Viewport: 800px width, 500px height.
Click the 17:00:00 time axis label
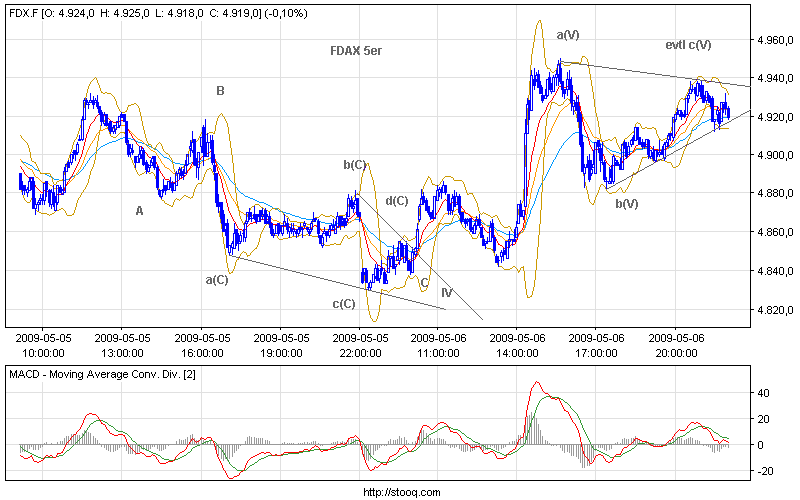click(x=596, y=353)
